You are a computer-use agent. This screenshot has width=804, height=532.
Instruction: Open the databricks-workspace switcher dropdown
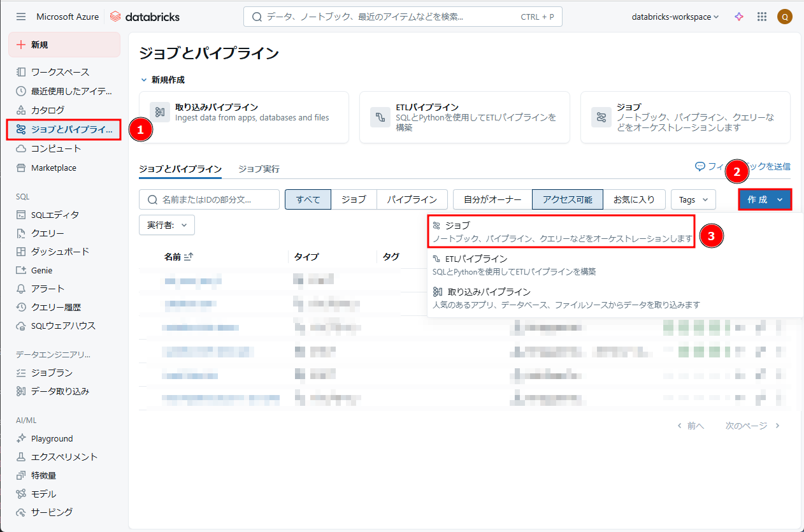(675, 17)
